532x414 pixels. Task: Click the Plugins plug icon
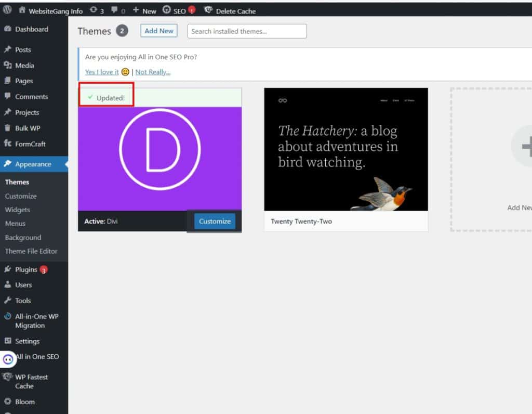point(7,269)
